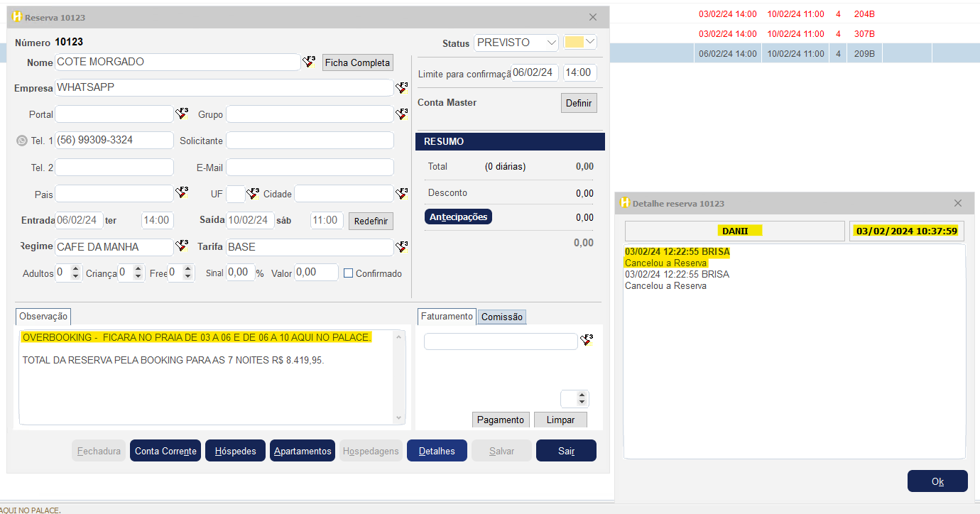980x514 pixels.
Task: Click the Criança stepper arrows
Action: click(x=138, y=273)
